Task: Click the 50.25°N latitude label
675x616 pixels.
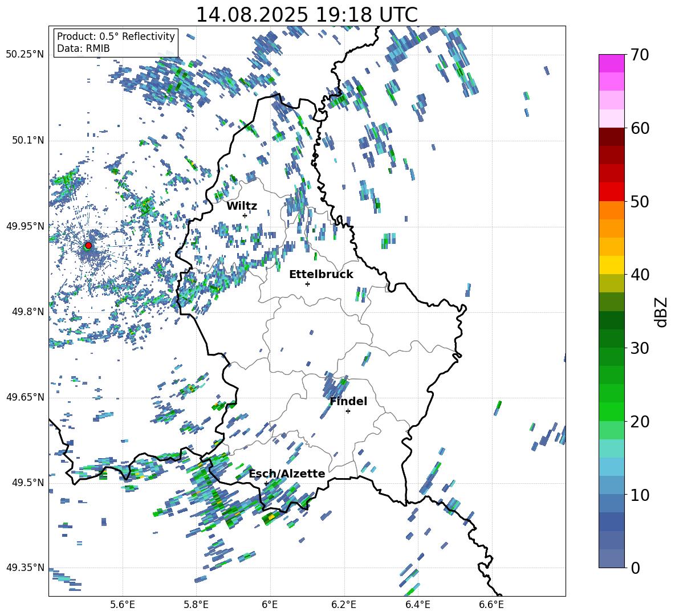Action: coord(25,54)
